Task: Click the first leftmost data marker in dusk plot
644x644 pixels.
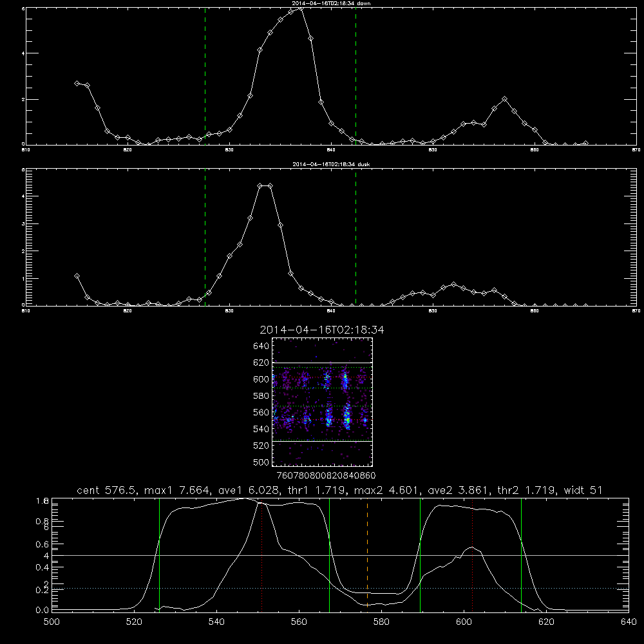Action: 77,276
